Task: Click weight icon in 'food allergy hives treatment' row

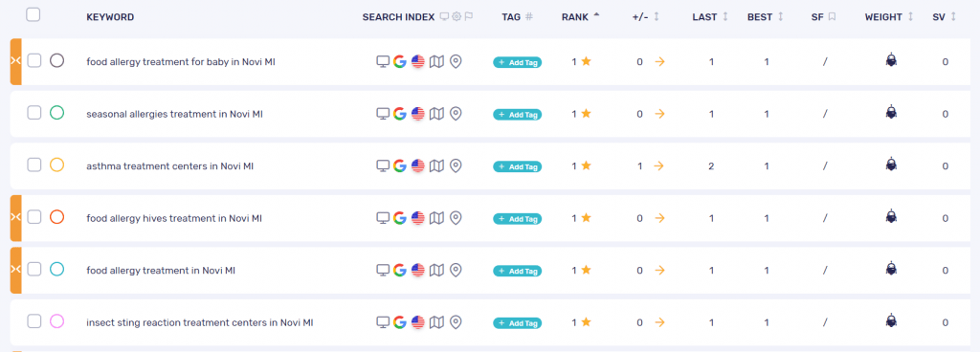Action: click(891, 216)
